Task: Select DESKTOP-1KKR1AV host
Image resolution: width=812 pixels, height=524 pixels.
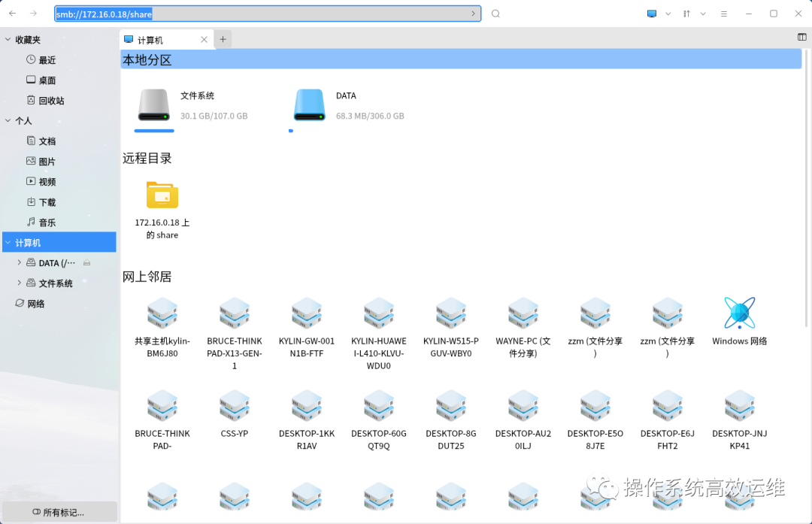Action: [307, 420]
